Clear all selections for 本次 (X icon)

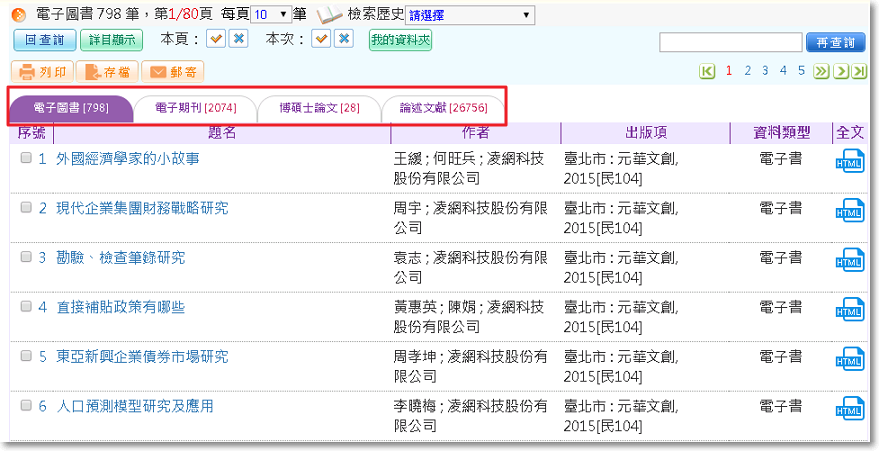pos(343,39)
